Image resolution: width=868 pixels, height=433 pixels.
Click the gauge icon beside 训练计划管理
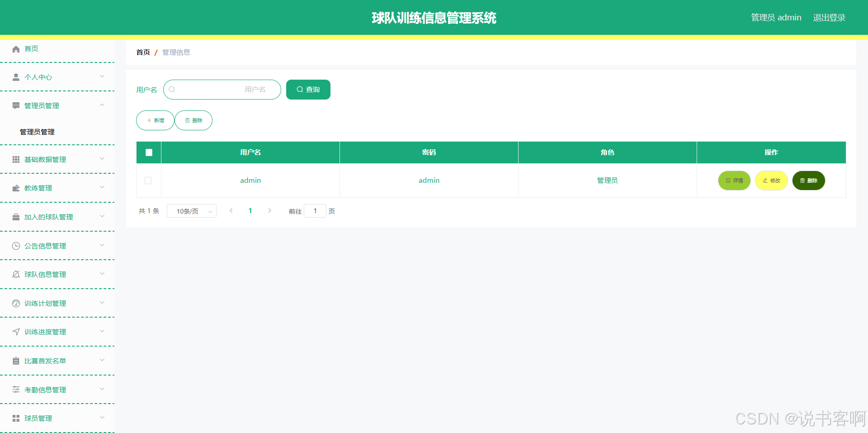coord(16,304)
